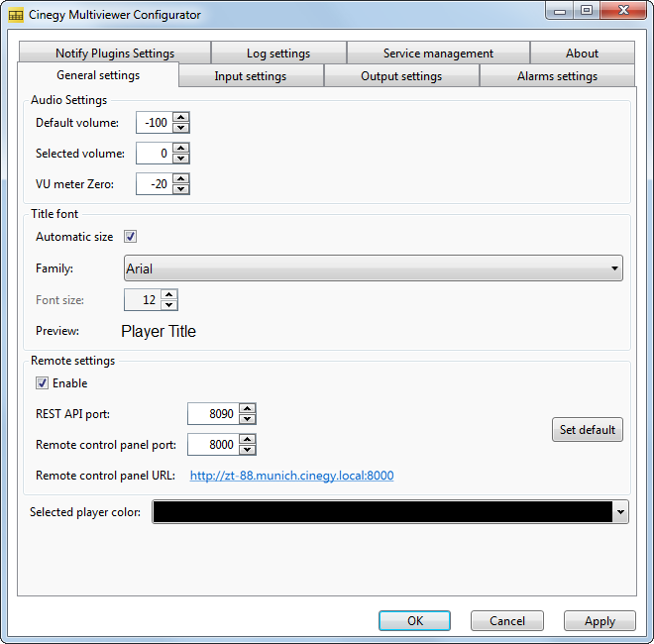Click the Default volume value field
This screenshot has height=644, width=654.
[155, 123]
